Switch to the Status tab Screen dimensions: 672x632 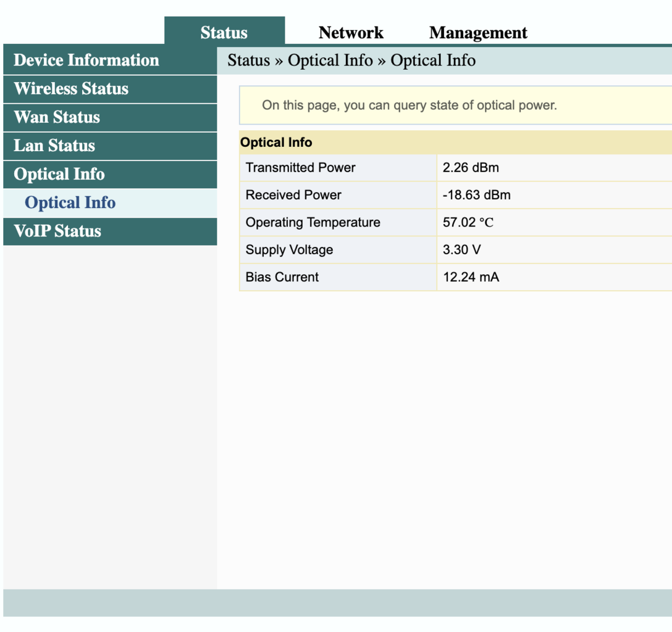[x=224, y=33]
